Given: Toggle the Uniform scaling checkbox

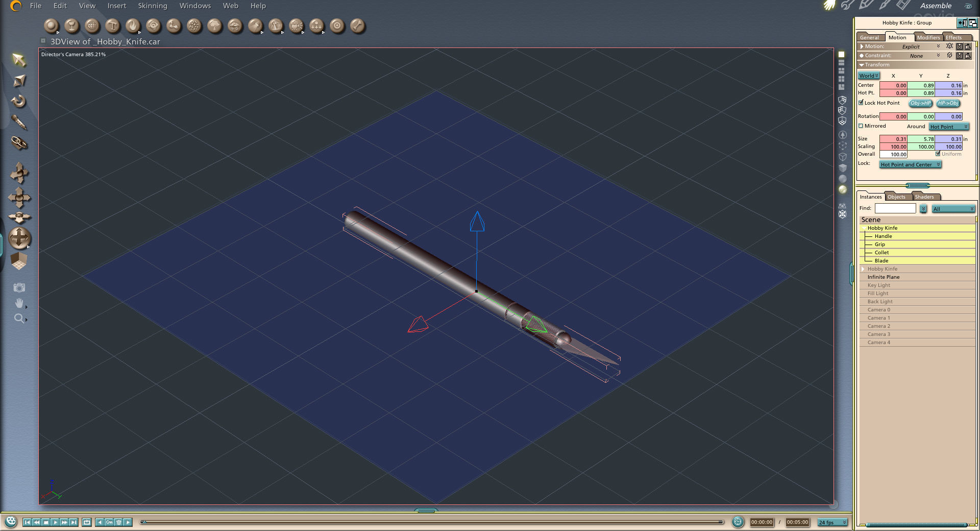Looking at the screenshot, I should point(938,154).
